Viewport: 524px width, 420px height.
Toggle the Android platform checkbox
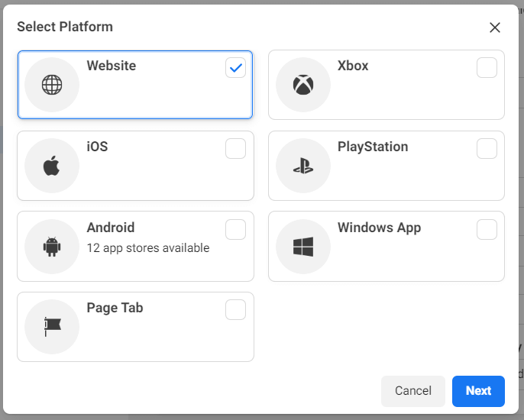[235, 230]
